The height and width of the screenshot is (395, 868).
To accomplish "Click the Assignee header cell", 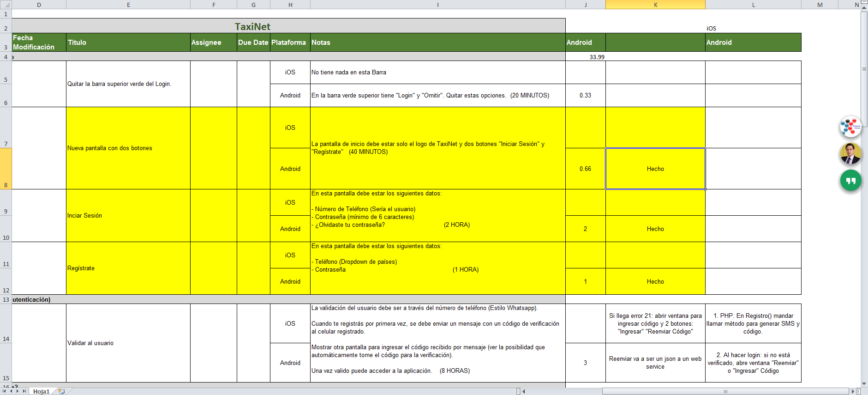I will 214,42.
